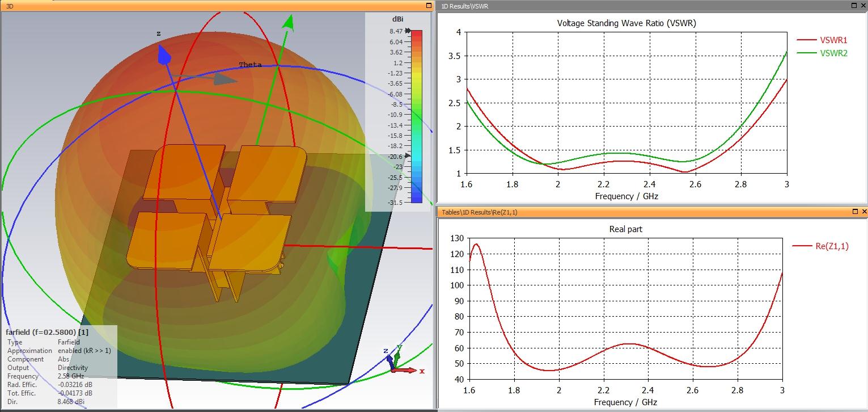Click the 2.4 frequency tick in the VSWR plot
868x412 pixels.
point(649,184)
